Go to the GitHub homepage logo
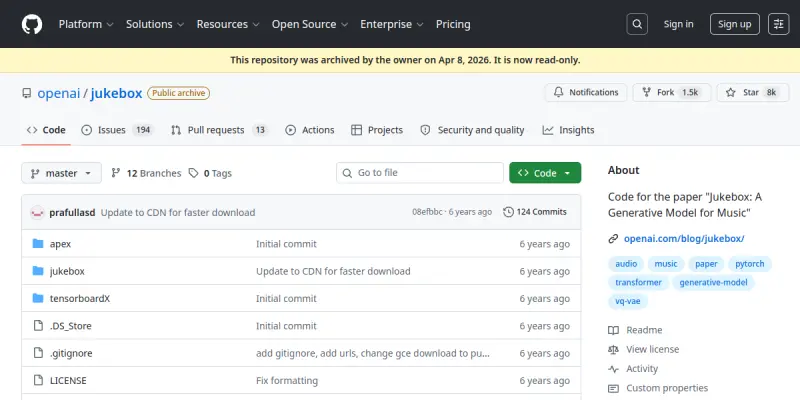This screenshot has width=800, height=400. click(32, 24)
